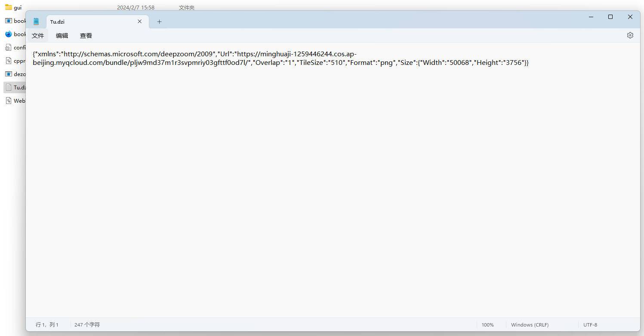Click the Web file icon in Explorer
This screenshot has height=336, width=644.
[8, 101]
